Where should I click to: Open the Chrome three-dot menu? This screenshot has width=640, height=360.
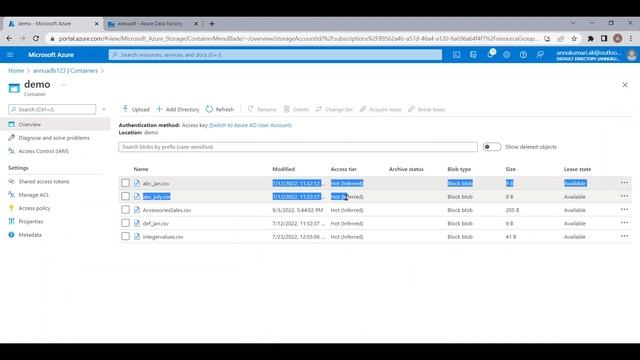click(631, 38)
